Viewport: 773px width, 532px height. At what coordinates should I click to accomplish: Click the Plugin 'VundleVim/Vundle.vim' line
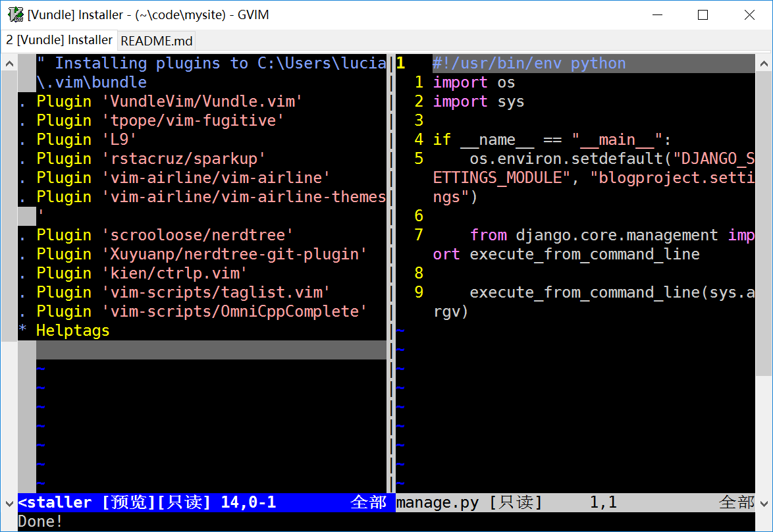[x=169, y=101]
